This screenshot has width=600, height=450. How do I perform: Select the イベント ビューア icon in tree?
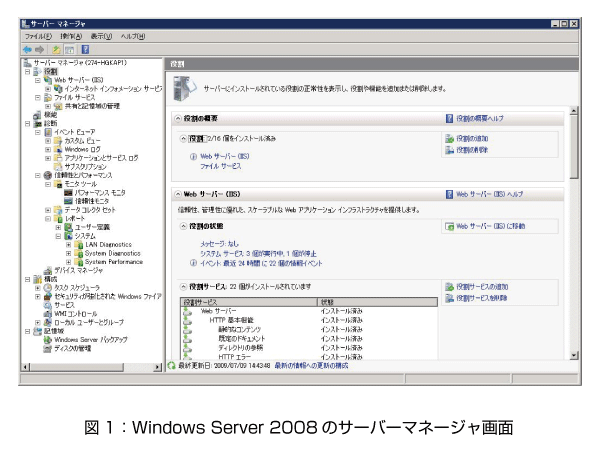pos(48,132)
